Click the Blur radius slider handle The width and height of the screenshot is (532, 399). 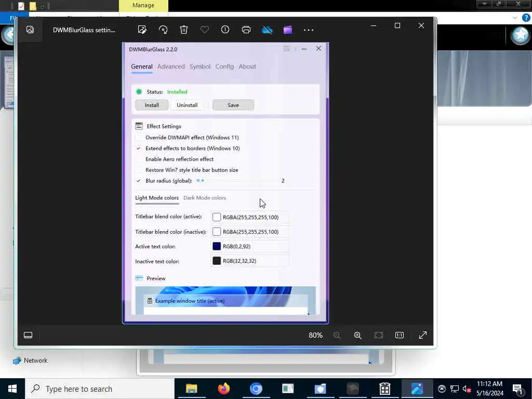(x=203, y=180)
